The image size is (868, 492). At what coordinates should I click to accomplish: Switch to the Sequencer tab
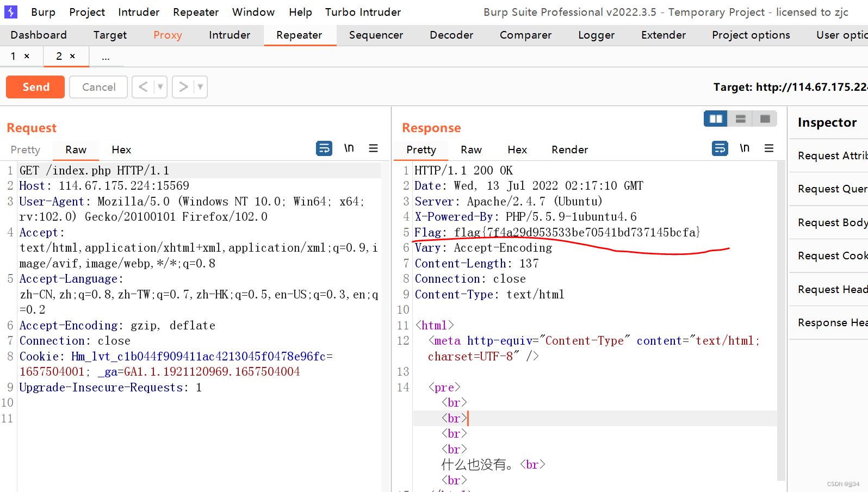tap(376, 35)
